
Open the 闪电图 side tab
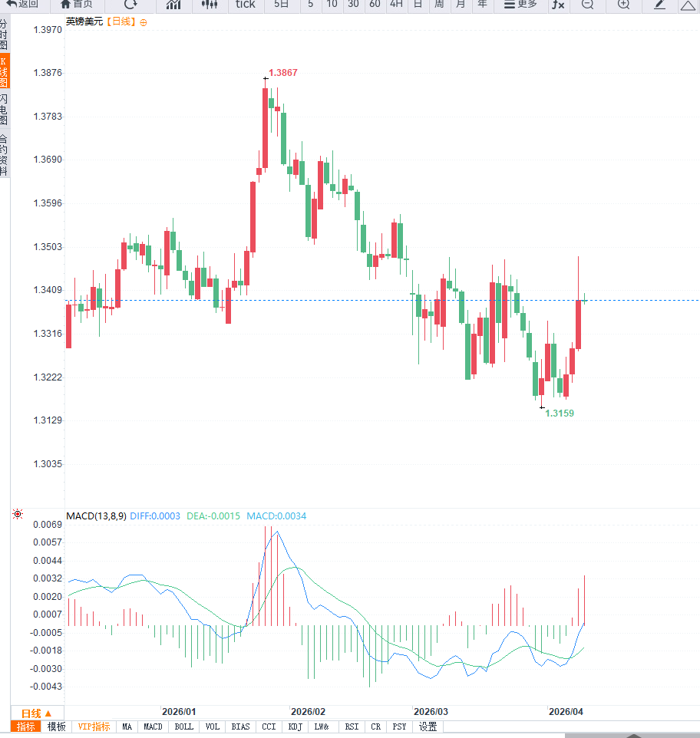pyautogui.click(x=5, y=110)
